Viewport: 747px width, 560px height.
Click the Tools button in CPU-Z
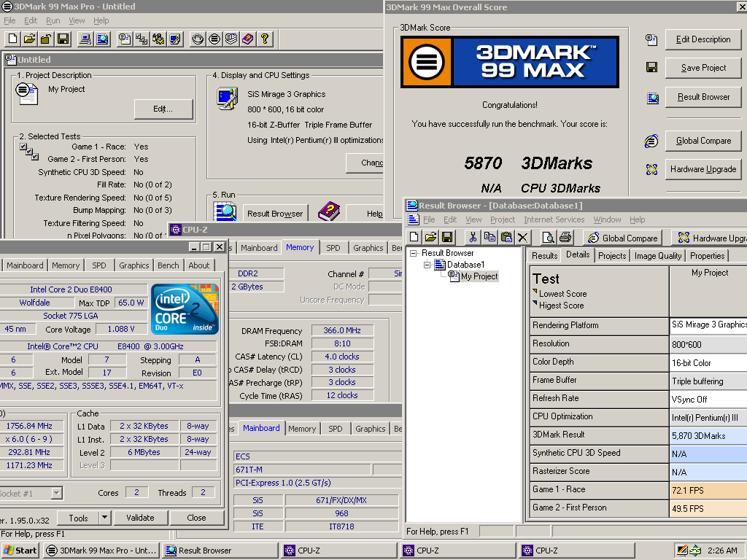click(78, 518)
